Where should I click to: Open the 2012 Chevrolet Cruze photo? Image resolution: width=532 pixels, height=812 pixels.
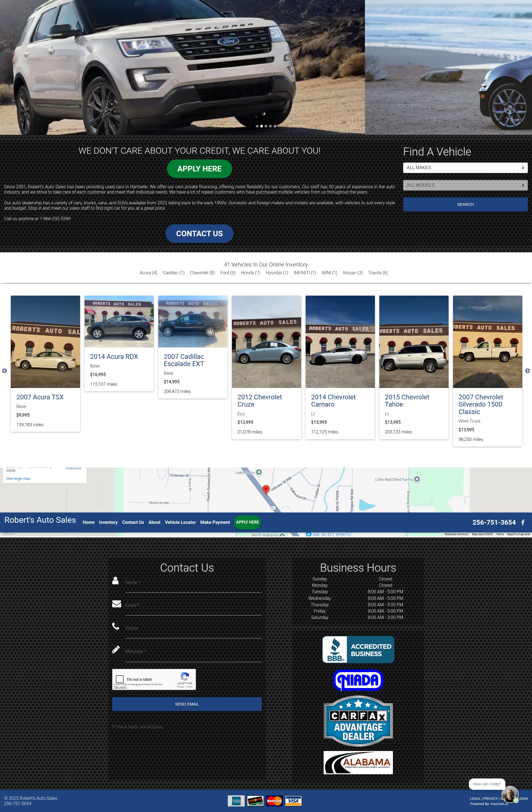pos(267,341)
